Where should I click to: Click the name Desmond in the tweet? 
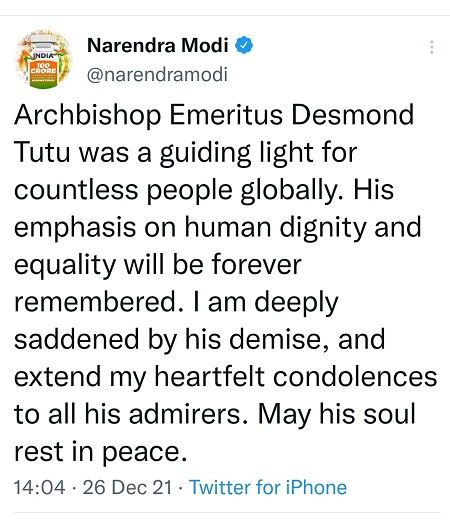click(x=352, y=115)
